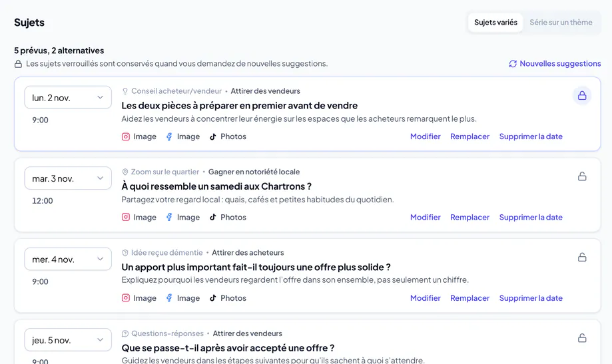Click title 'Que se passe-t-il après avoir accepté'
The image size is (612, 364).
pyautogui.click(x=228, y=348)
